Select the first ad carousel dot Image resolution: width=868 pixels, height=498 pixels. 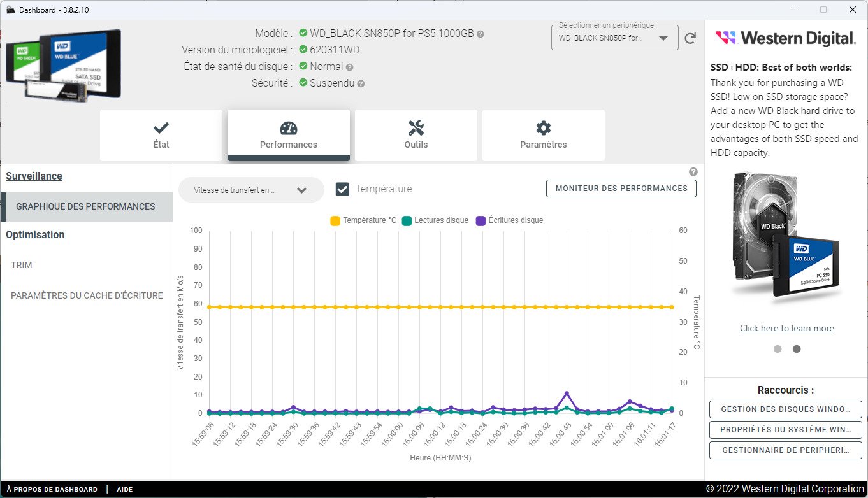tap(778, 349)
